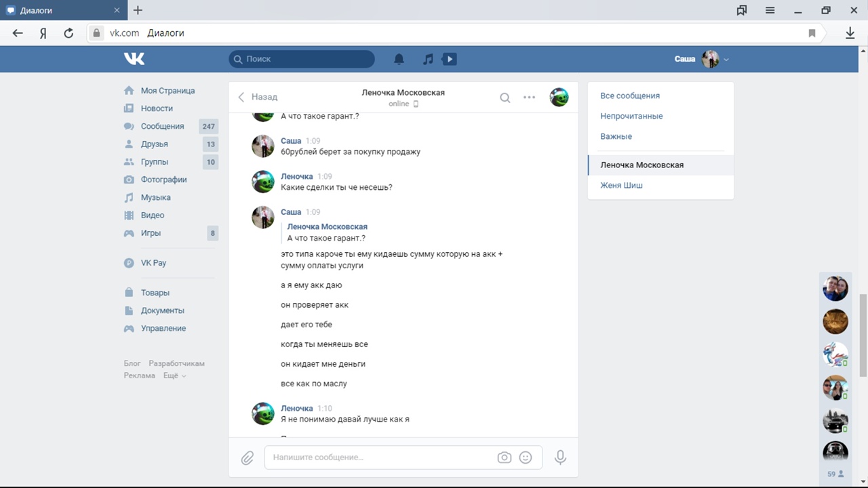868x488 pixels.
Task: Expand the Ещё footer menu
Action: pyautogui.click(x=174, y=375)
